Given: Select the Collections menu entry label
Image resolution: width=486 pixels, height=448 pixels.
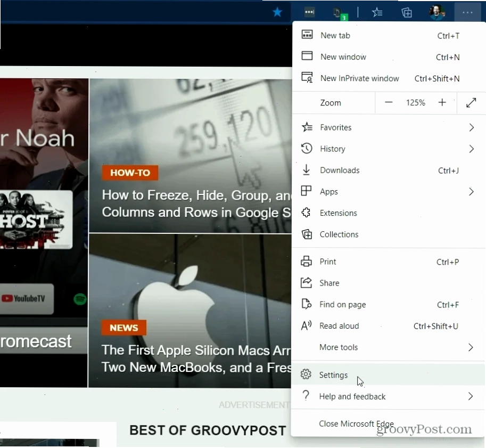Looking at the screenshot, I should (339, 234).
